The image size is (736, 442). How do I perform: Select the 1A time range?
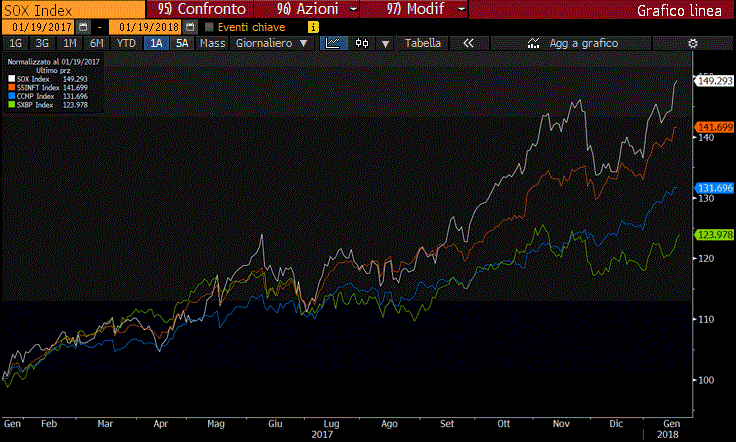[156, 43]
